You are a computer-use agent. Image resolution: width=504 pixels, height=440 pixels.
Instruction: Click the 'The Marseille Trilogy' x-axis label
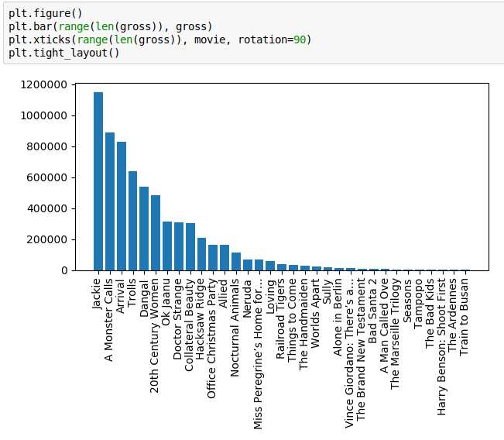(x=395, y=334)
